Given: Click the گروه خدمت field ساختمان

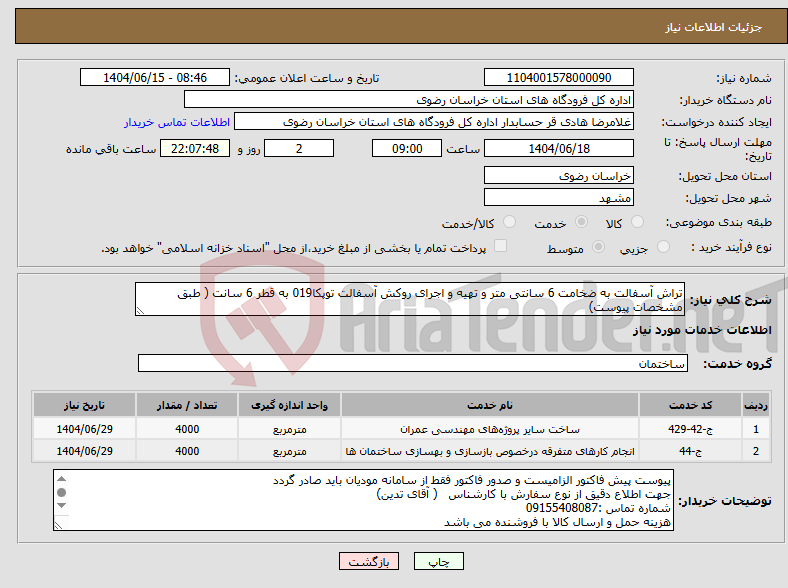Looking at the screenshot, I should pyautogui.click(x=413, y=363).
